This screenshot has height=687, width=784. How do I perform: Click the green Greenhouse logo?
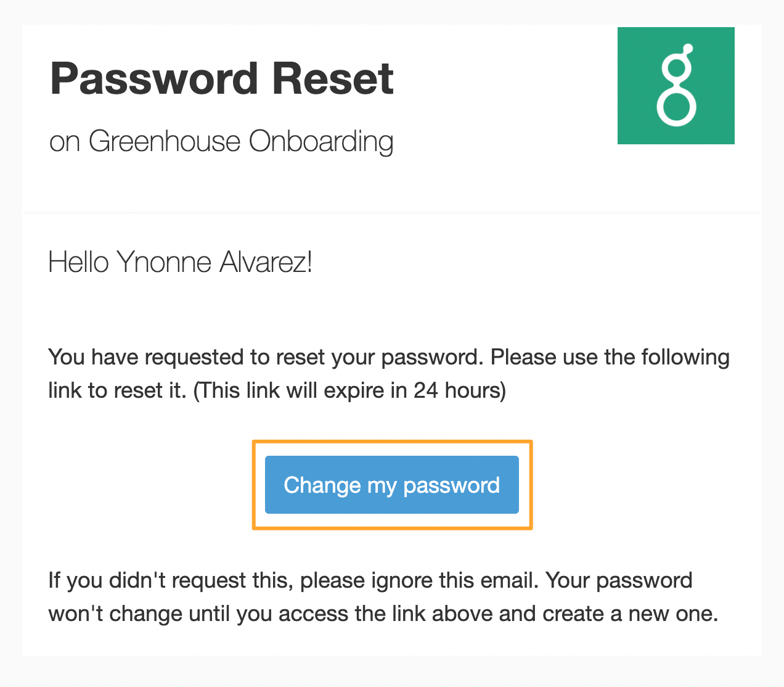pos(676,86)
